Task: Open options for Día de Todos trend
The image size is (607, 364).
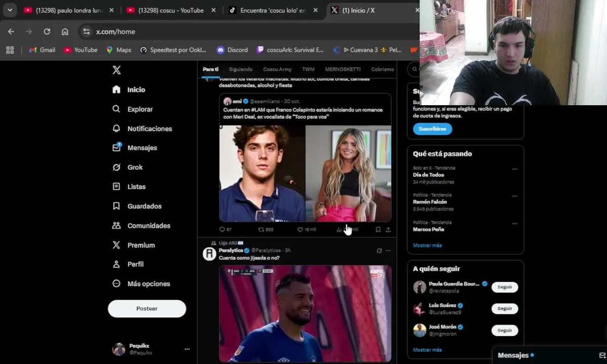Action: [x=514, y=169]
